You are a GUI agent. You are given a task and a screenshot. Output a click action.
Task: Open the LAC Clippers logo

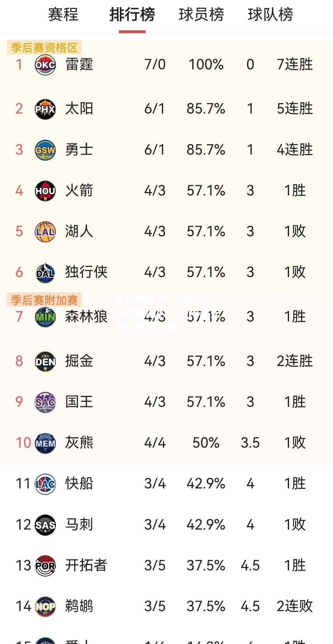click(45, 484)
